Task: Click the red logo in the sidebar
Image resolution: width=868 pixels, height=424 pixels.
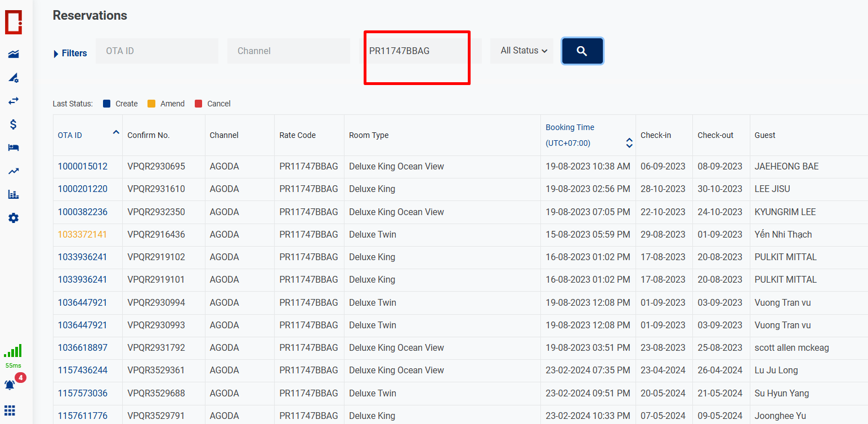Action: click(x=14, y=22)
